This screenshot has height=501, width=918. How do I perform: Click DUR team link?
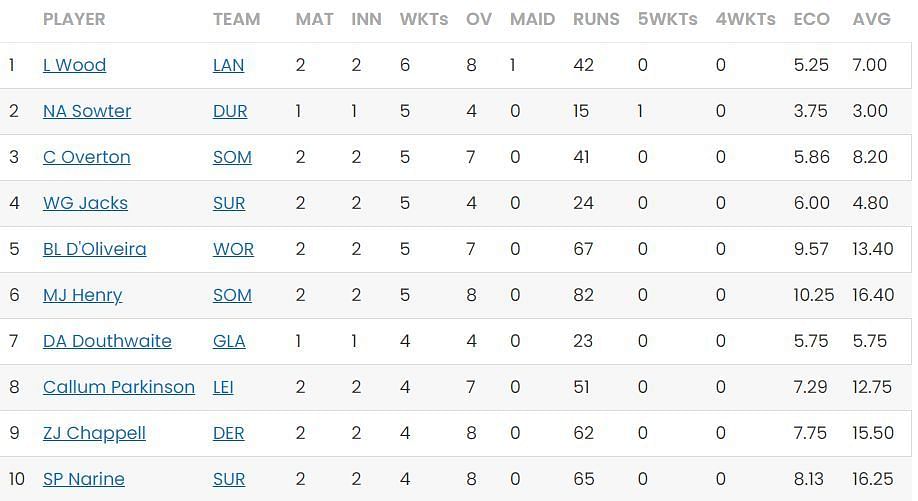[x=230, y=111]
